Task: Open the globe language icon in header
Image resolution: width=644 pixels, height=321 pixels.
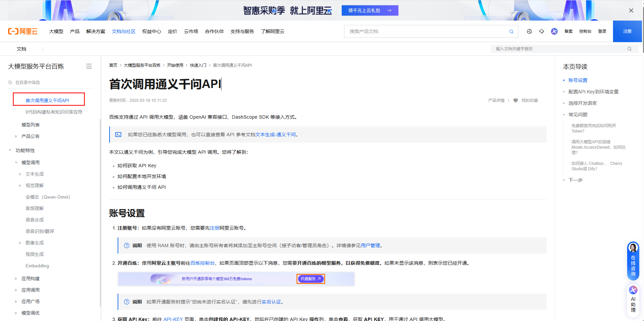Action: click(529, 31)
